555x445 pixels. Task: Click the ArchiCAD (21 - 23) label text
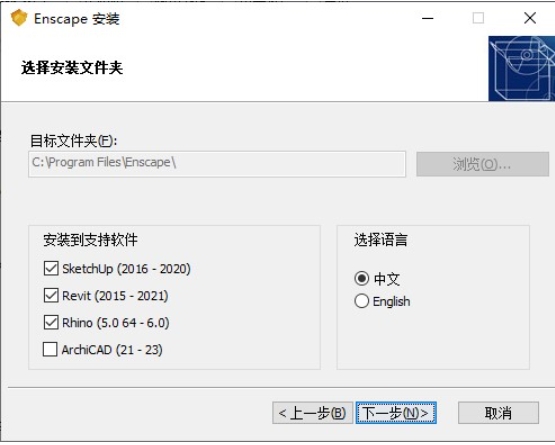pyautogui.click(x=112, y=350)
